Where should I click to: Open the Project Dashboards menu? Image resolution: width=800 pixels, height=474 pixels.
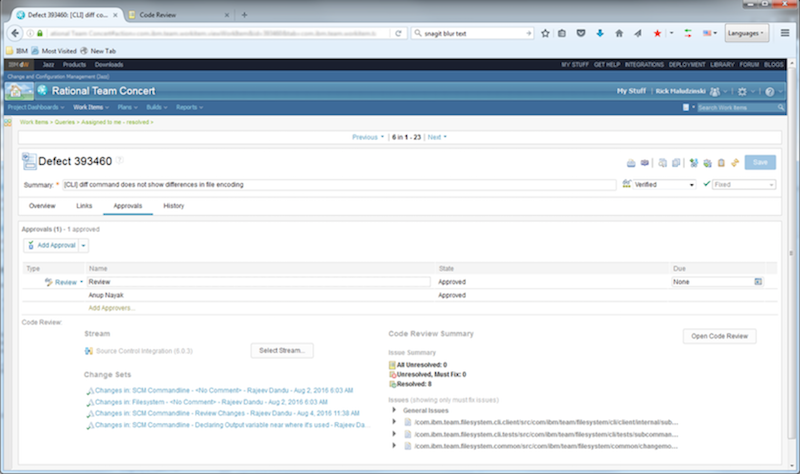[36, 107]
